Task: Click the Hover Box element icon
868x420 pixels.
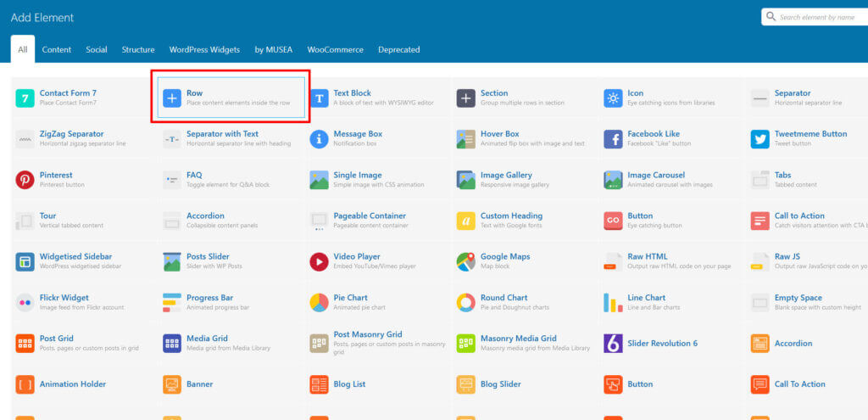Action: click(465, 139)
